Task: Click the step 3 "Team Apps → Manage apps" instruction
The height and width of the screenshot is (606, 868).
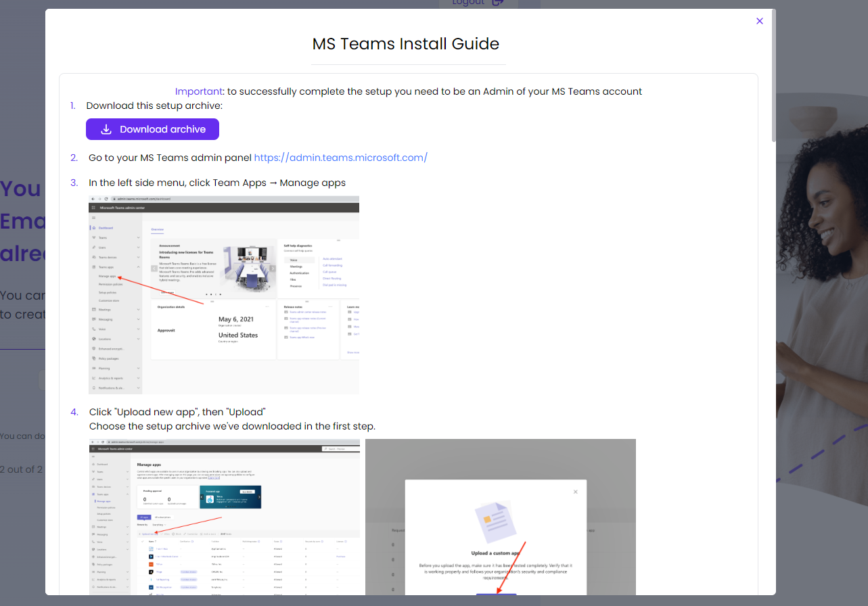Action: [217, 183]
